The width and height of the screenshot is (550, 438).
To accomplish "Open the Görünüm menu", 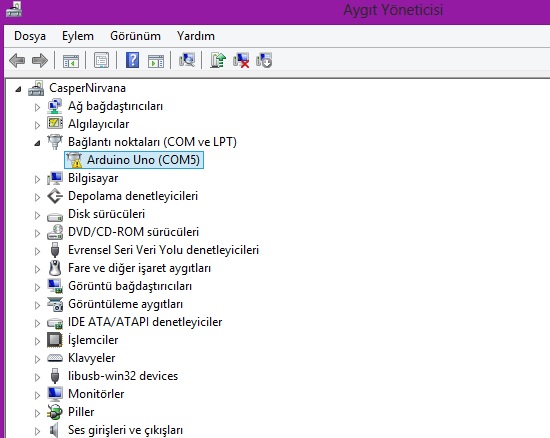I will [x=135, y=36].
